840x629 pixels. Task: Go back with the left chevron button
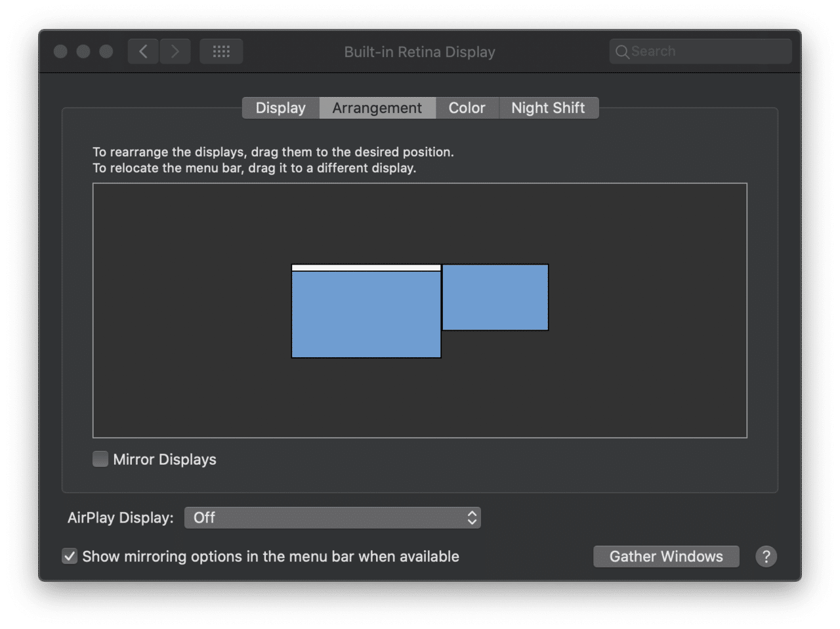(x=143, y=51)
